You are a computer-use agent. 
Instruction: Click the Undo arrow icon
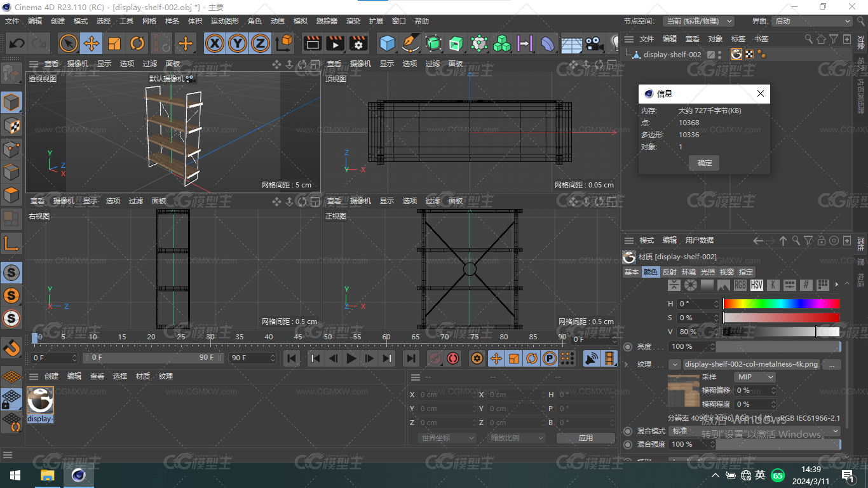tap(17, 43)
